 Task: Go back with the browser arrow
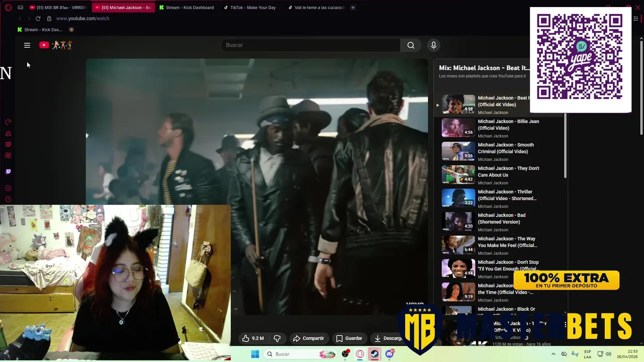[20, 19]
